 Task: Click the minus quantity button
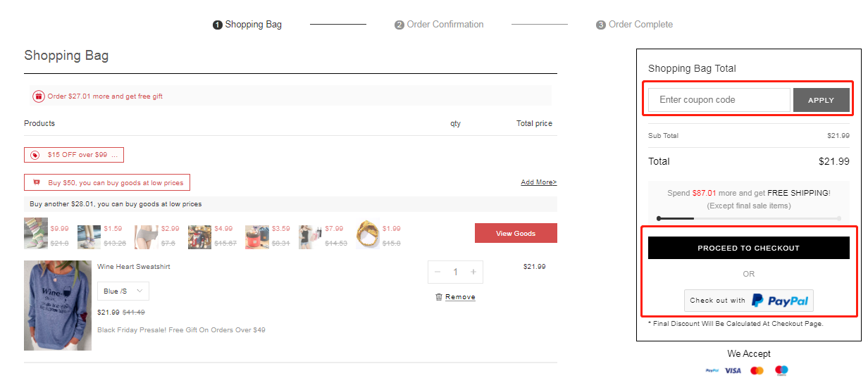[x=438, y=272]
